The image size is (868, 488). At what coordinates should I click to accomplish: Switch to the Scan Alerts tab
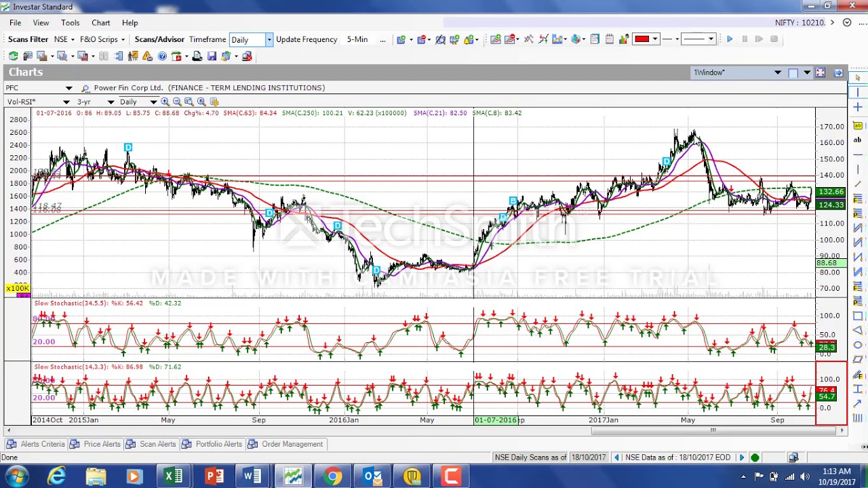coord(151,444)
